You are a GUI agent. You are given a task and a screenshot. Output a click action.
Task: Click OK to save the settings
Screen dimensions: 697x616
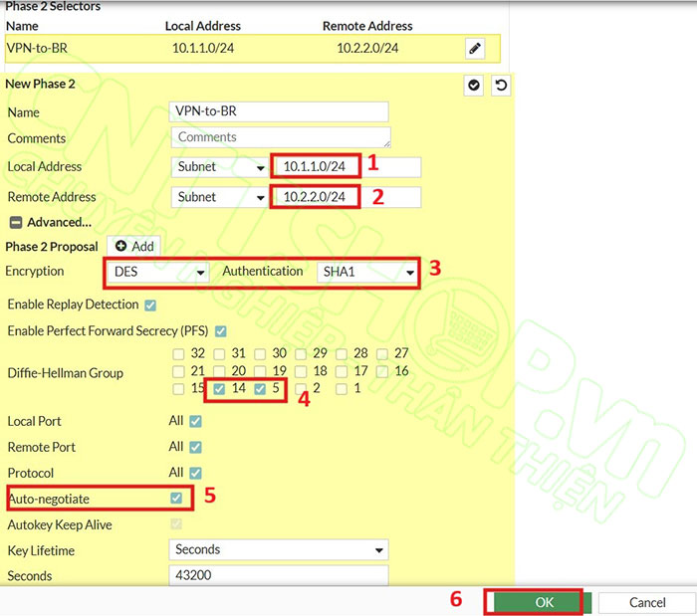click(543, 602)
